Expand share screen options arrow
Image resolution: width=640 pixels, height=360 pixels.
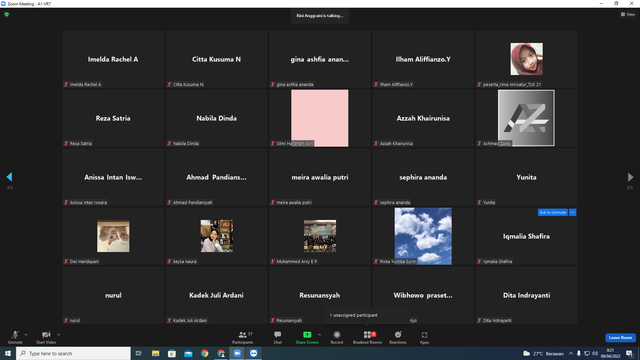320,335
